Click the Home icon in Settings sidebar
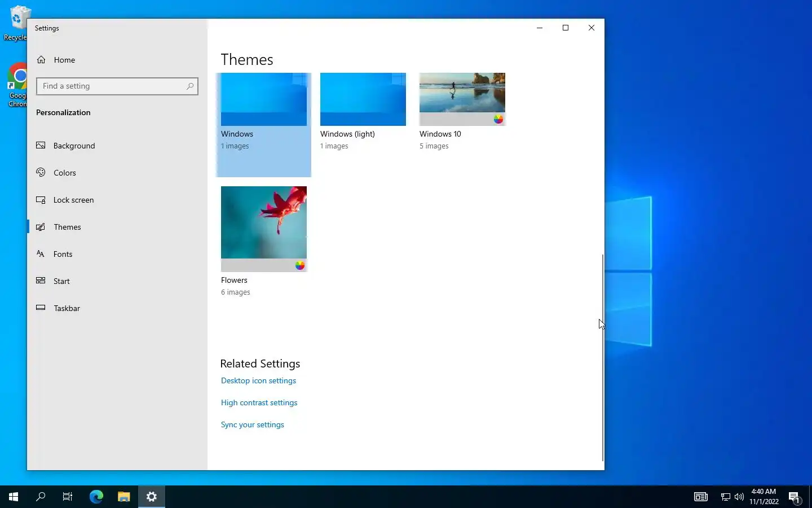Screen dimensions: 812x508 pyautogui.click(x=41, y=60)
